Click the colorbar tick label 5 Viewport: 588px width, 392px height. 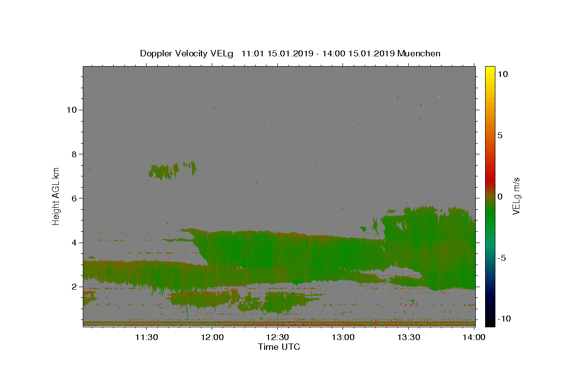(499, 135)
